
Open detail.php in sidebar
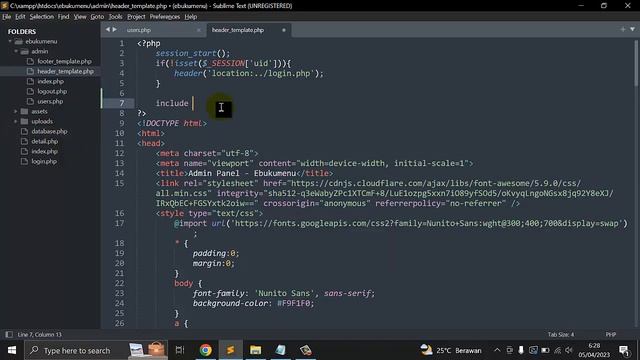(x=44, y=141)
